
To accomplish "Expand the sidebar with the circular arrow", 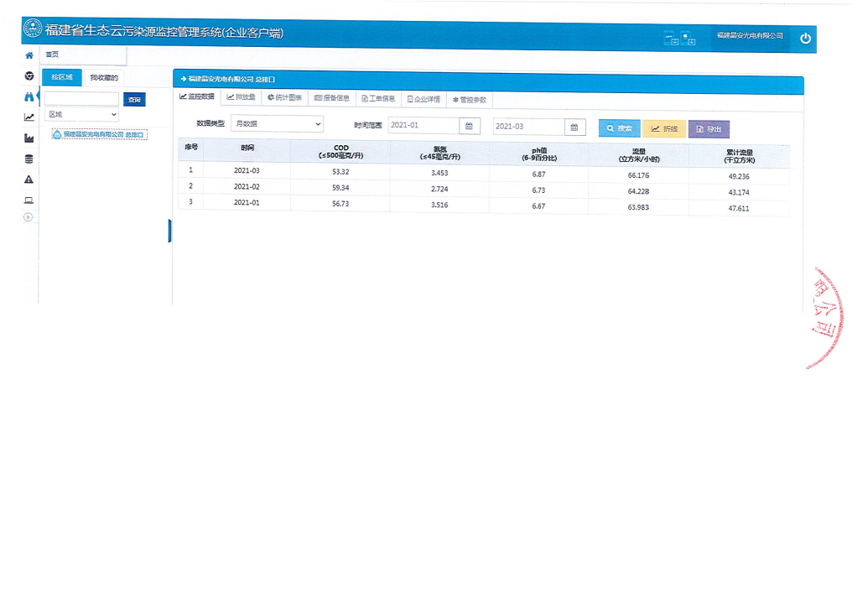I will [x=28, y=217].
